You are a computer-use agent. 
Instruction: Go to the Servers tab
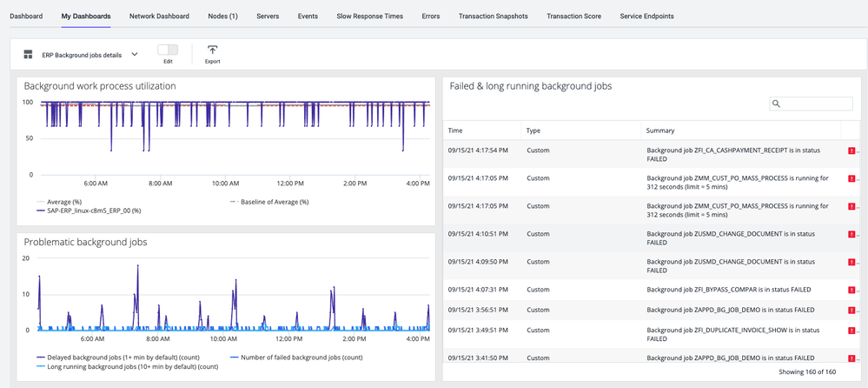click(268, 16)
